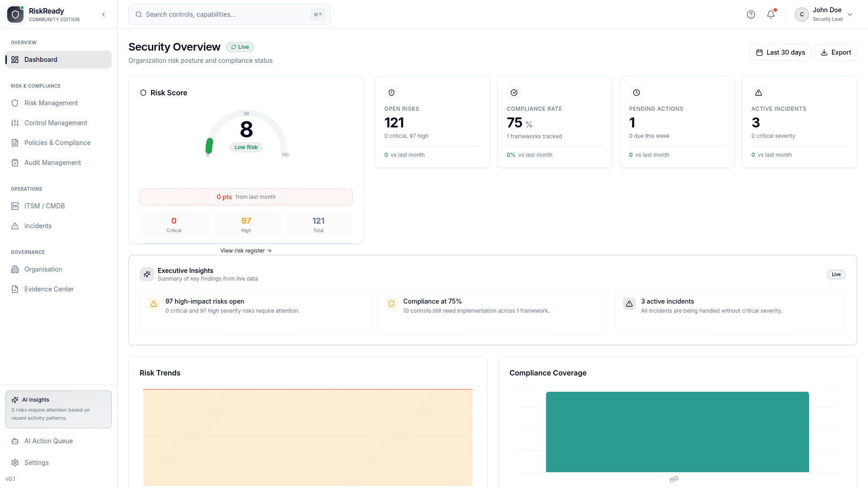Viewport: 868px width, 488px height.
Task: Toggle the Live status badge
Action: coord(240,47)
